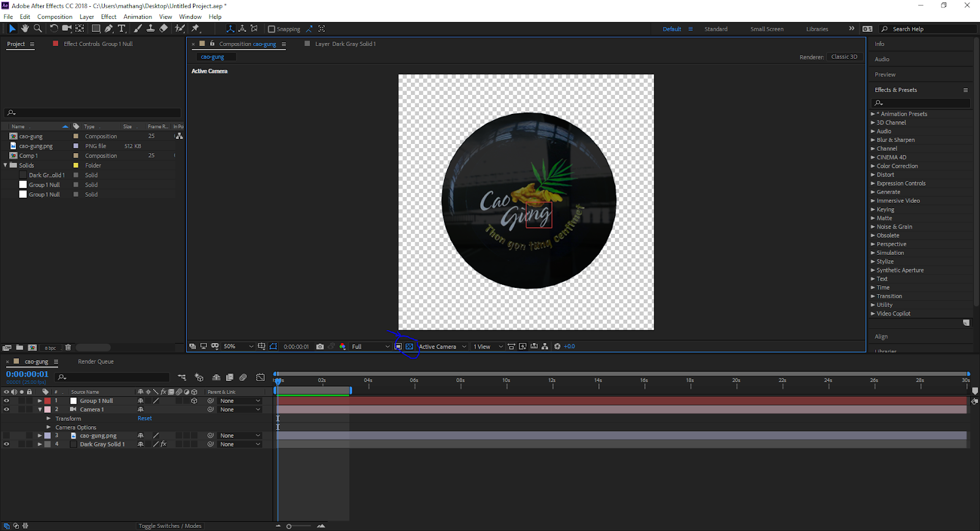Image resolution: width=980 pixels, height=531 pixels.
Task: Select the Rotation tool
Action: click(54, 28)
